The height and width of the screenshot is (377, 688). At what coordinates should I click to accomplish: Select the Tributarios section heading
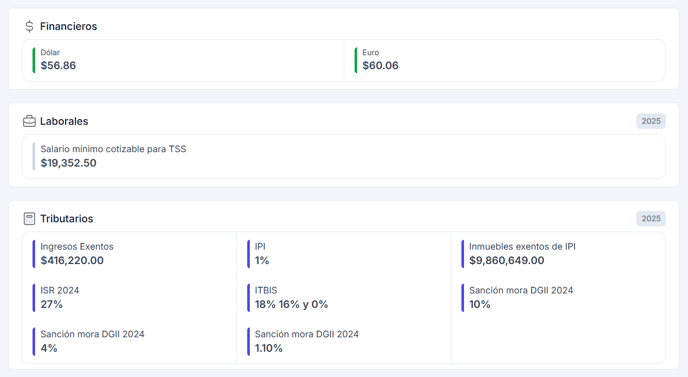(67, 219)
